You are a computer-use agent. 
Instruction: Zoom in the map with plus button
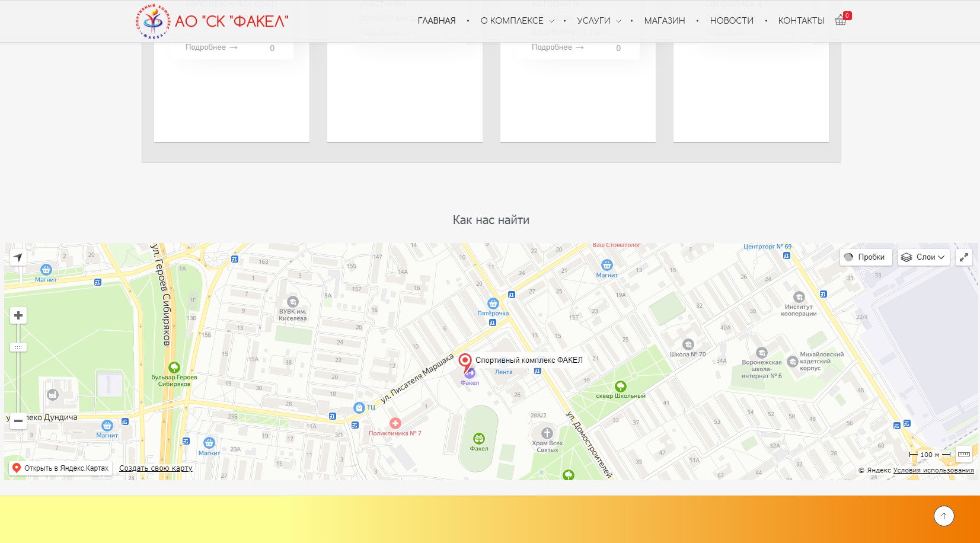point(18,315)
